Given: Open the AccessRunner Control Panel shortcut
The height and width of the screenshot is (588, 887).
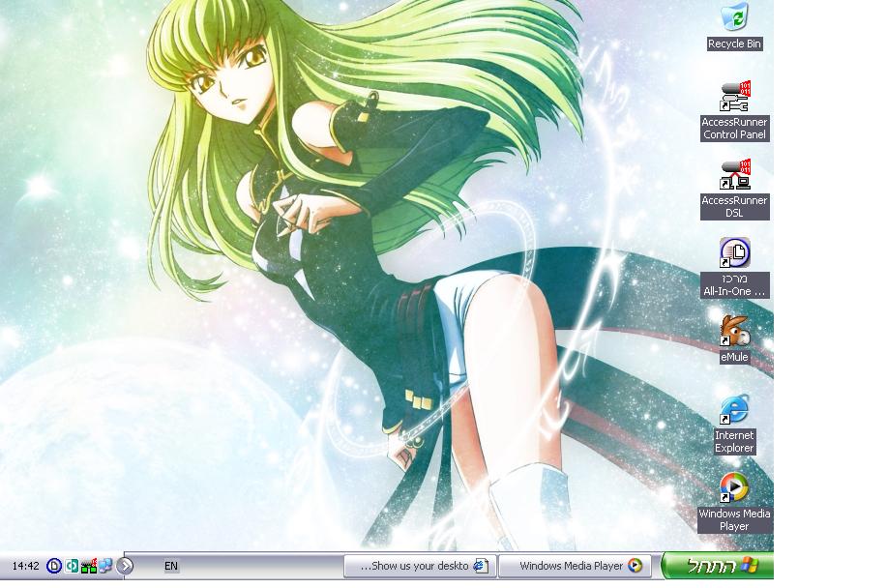Looking at the screenshot, I should [x=734, y=98].
